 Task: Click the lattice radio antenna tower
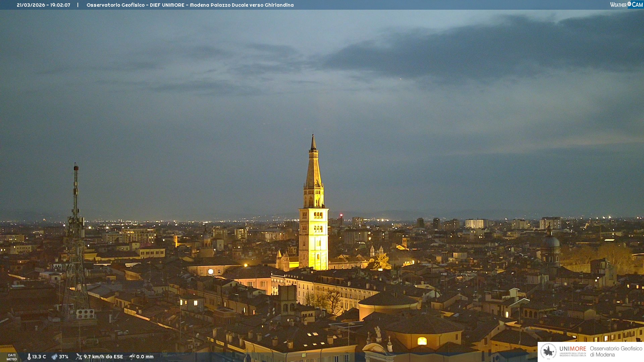pos(76,241)
